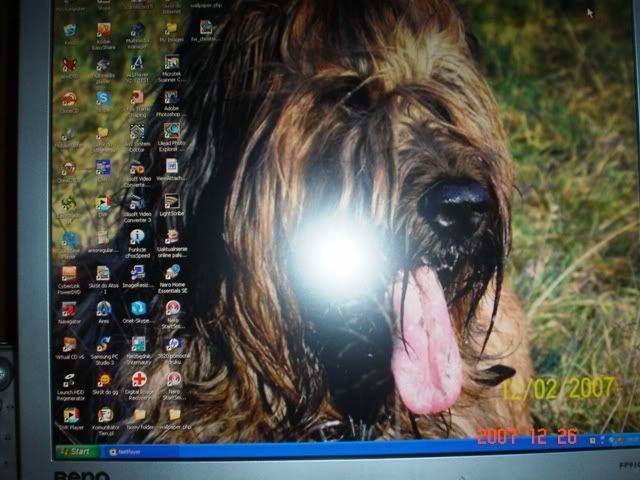640x480 pixels.
Task: Open the Nowy Folder folder
Action: point(140,415)
